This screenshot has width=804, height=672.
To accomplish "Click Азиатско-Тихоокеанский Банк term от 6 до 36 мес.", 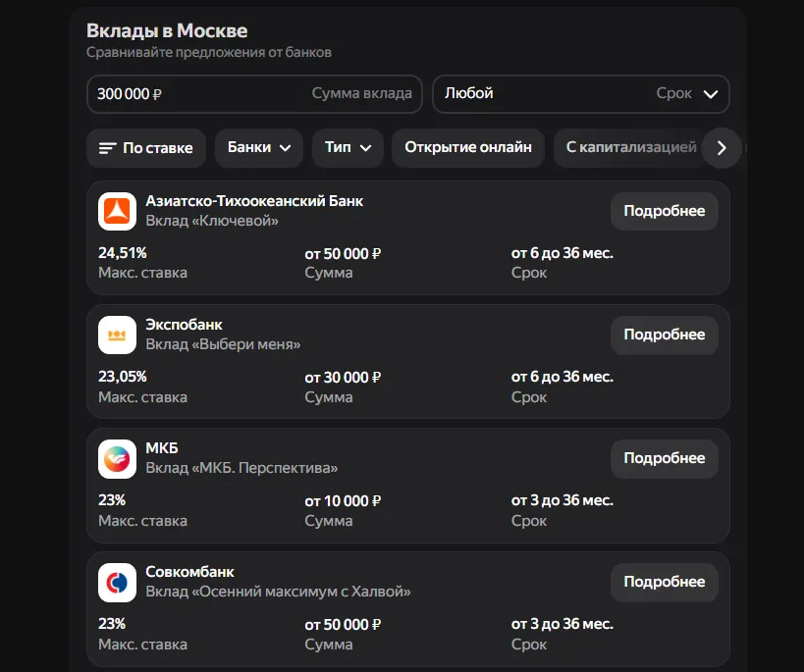I will point(562,253).
